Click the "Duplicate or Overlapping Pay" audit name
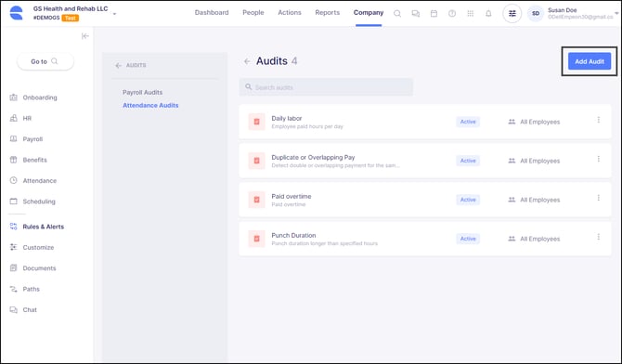This screenshot has width=622, height=364. pyautogui.click(x=313, y=157)
